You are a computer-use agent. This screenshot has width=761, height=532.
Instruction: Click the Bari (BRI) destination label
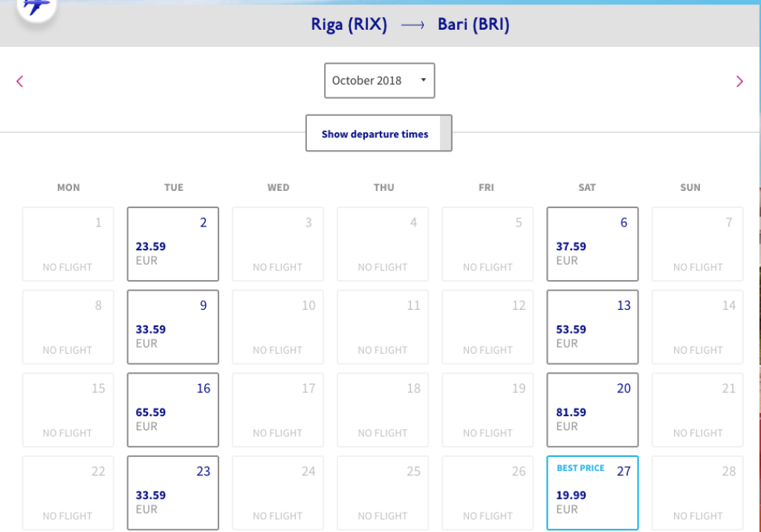click(x=473, y=25)
